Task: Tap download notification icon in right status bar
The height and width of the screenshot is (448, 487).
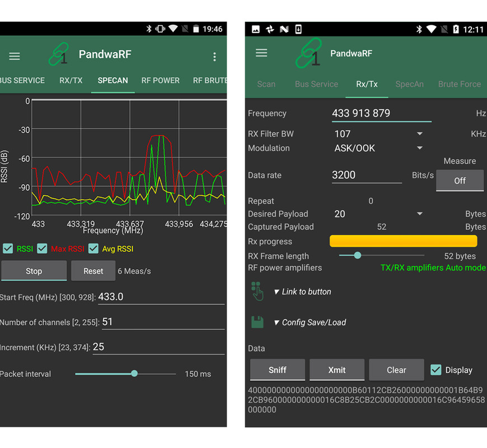Action: 298,29
